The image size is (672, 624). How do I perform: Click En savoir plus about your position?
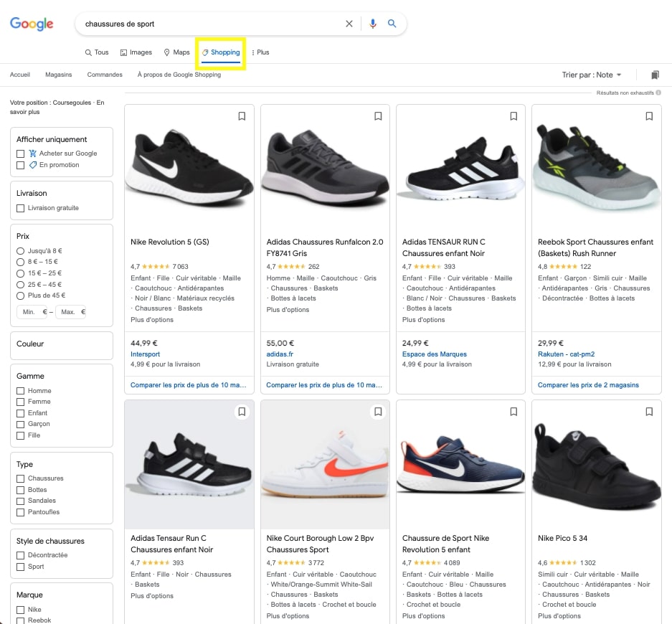tap(57, 107)
